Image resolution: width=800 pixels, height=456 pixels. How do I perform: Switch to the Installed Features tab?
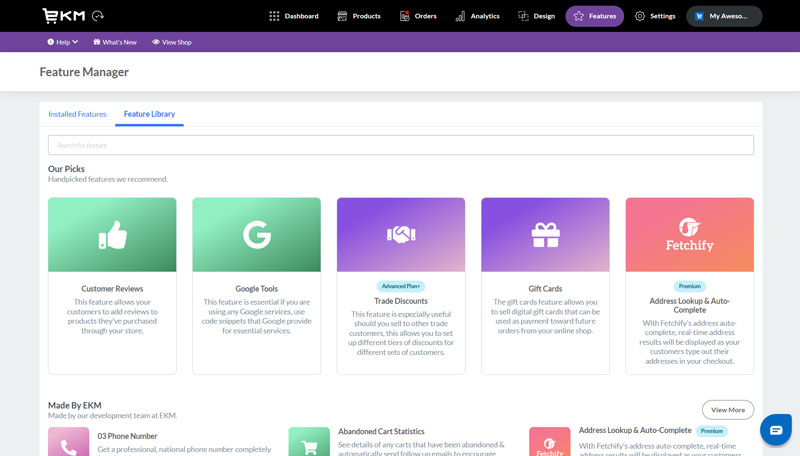tap(77, 114)
